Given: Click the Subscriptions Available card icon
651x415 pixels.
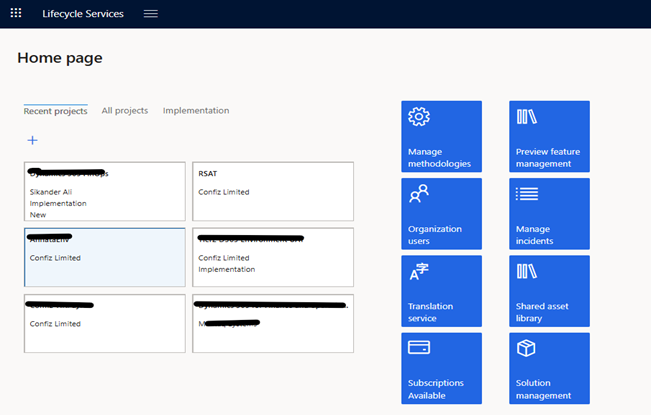Looking at the screenshot, I should (419, 347).
